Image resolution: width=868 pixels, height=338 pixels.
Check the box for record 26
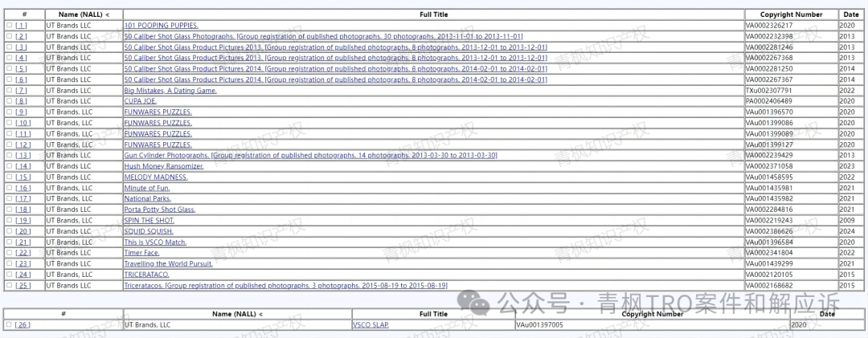(10, 324)
